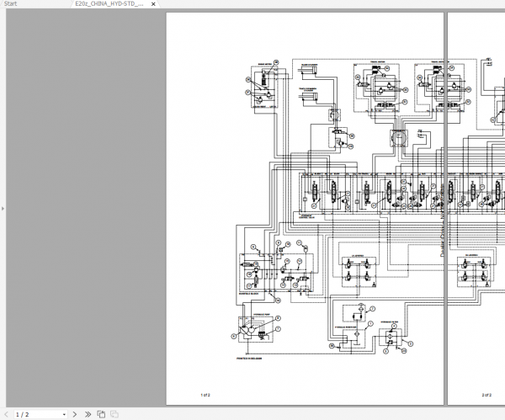Viewport: 505px width, 420px height.
Task: Click the hydraulic pump symbol in the diagram
Action: pos(255,329)
